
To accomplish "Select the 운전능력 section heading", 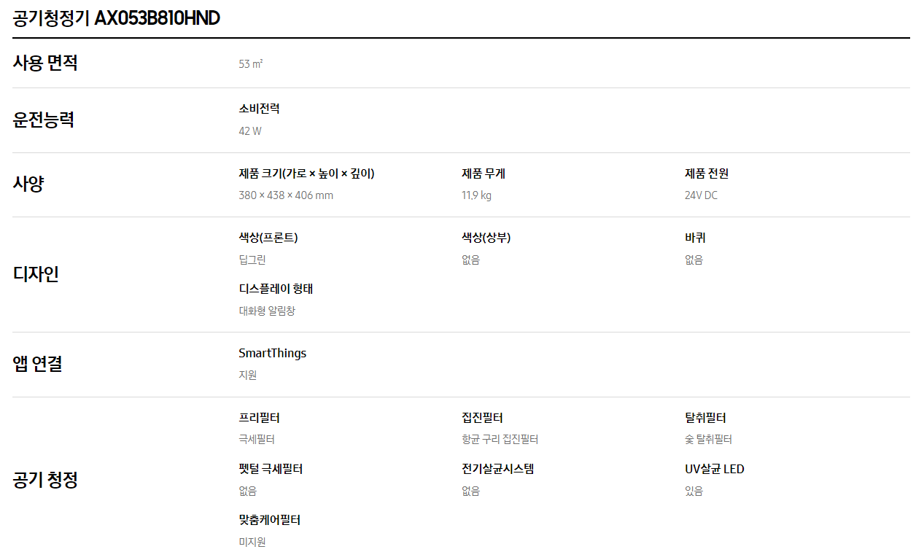I will tap(44, 120).
